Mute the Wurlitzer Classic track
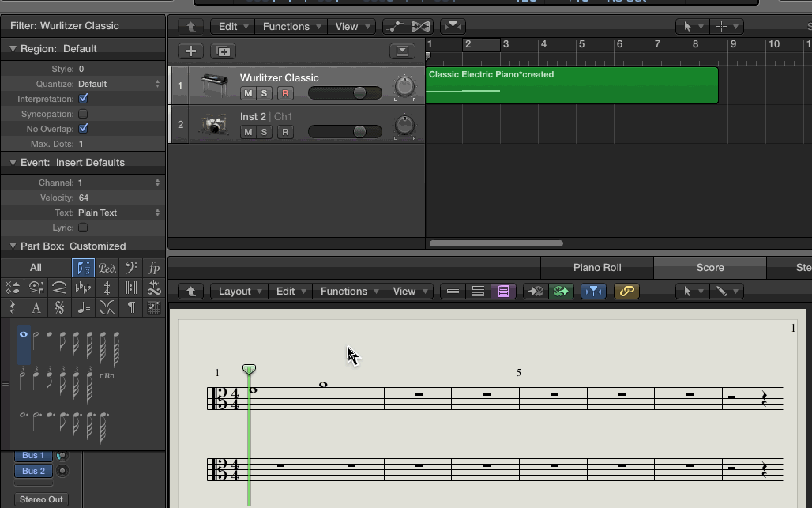812x508 pixels. point(248,93)
